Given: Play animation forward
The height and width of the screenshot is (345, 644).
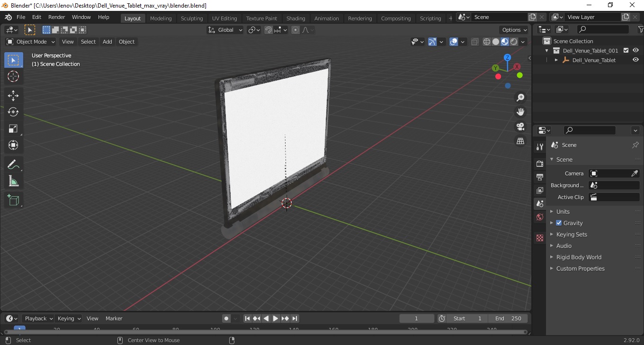Looking at the screenshot, I should 276,318.
